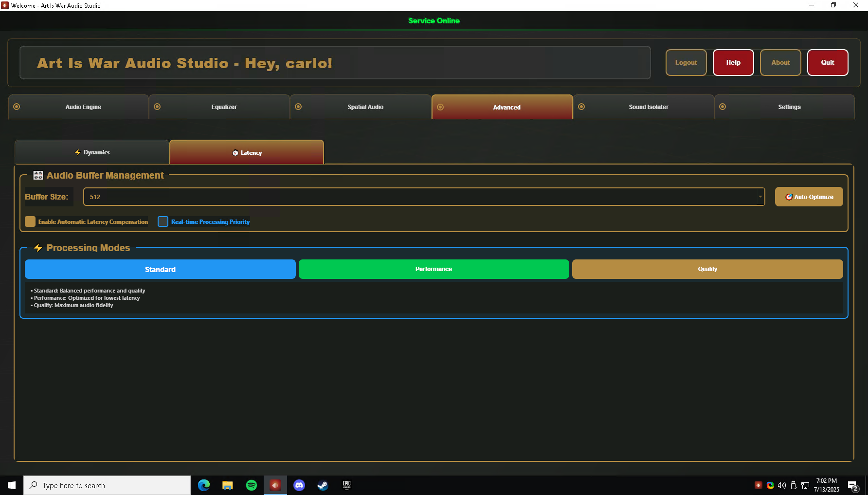868x495 pixels.
Task: Click the stopwatch icon on Latency tab
Action: point(235,153)
